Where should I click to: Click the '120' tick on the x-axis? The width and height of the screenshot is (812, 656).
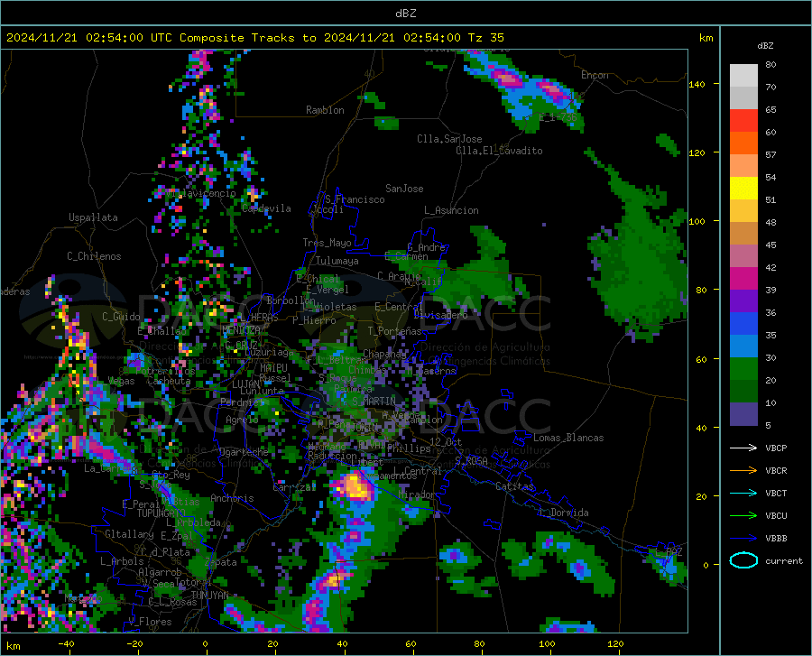(x=615, y=643)
